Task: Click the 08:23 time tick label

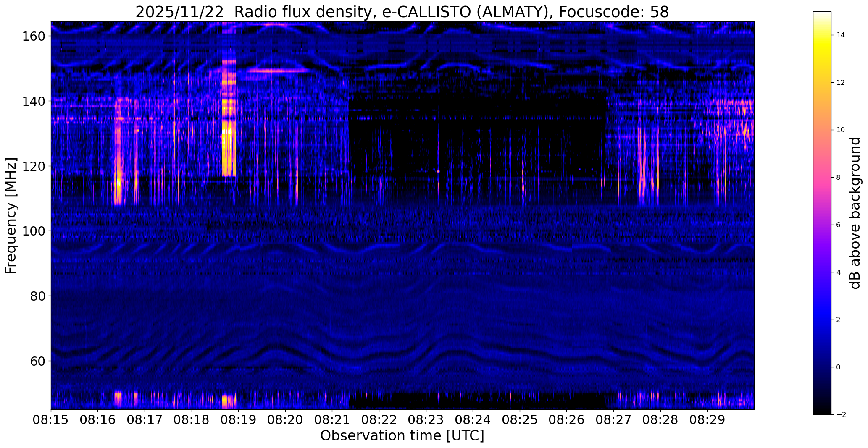Action: (426, 420)
